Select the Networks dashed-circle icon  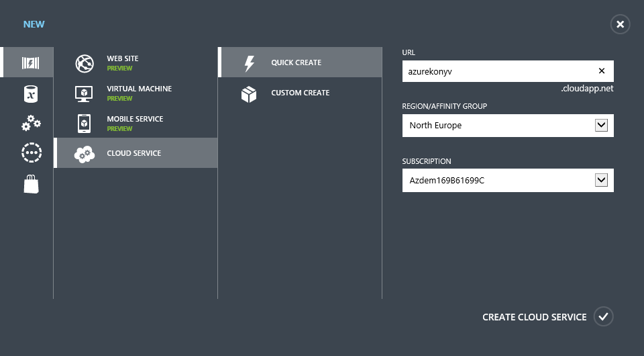(32, 152)
